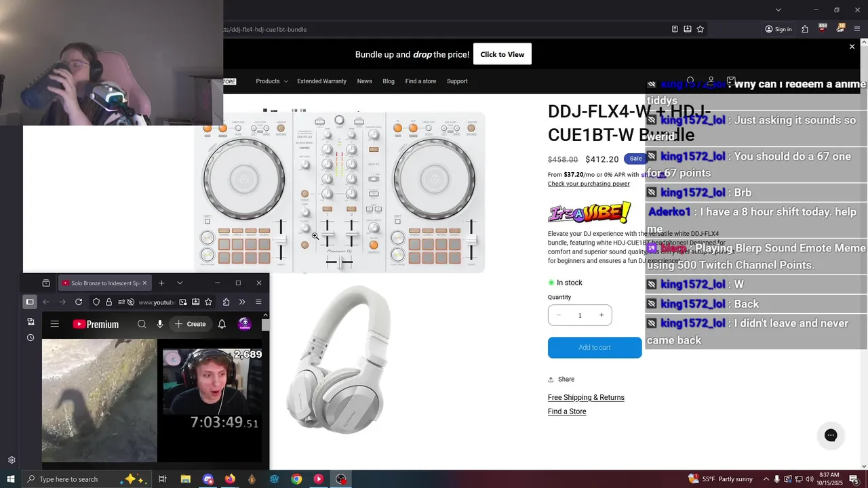Open synced tabs icon in browser sidebar
The height and width of the screenshot is (488, 868).
31,321
